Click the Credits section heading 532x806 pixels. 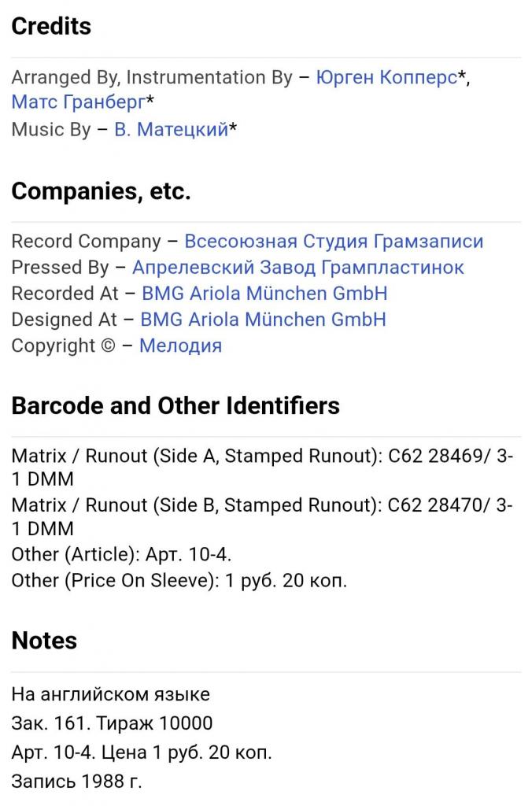coord(51,26)
